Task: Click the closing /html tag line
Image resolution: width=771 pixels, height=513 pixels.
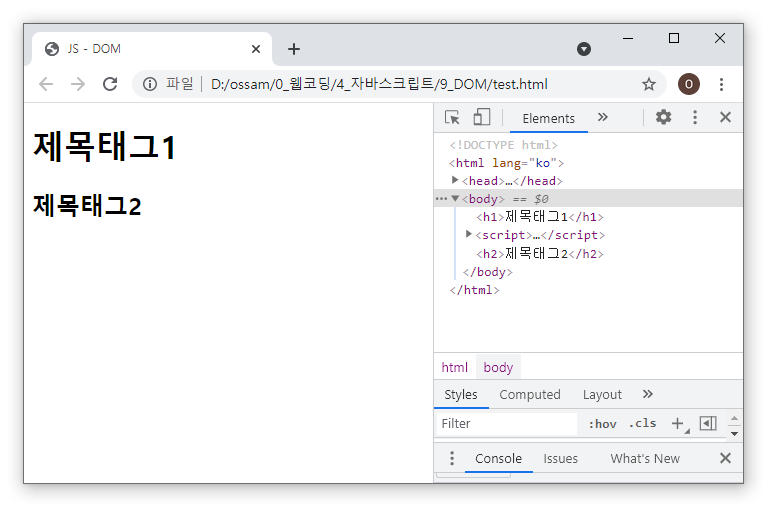Action: (x=474, y=290)
